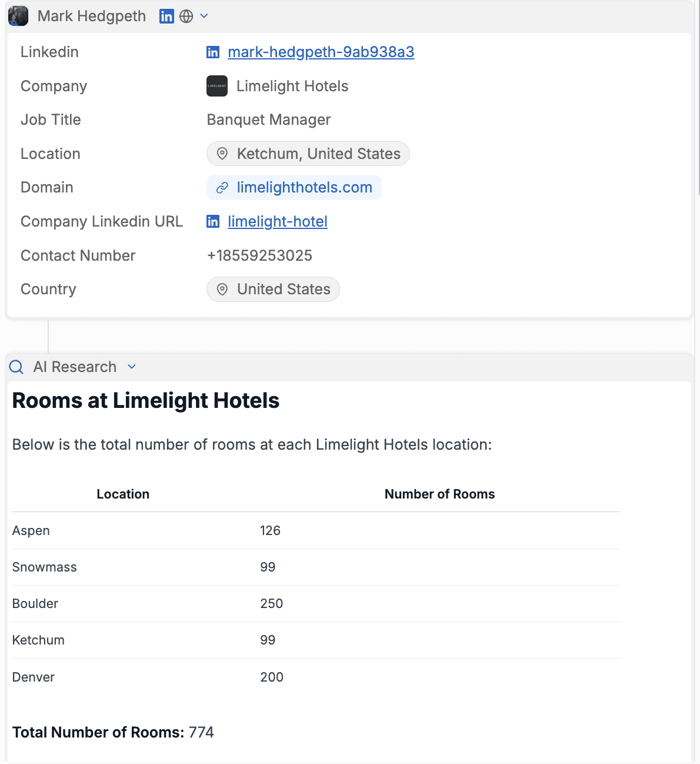Click map pin icon in Country chip

[x=222, y=290]
